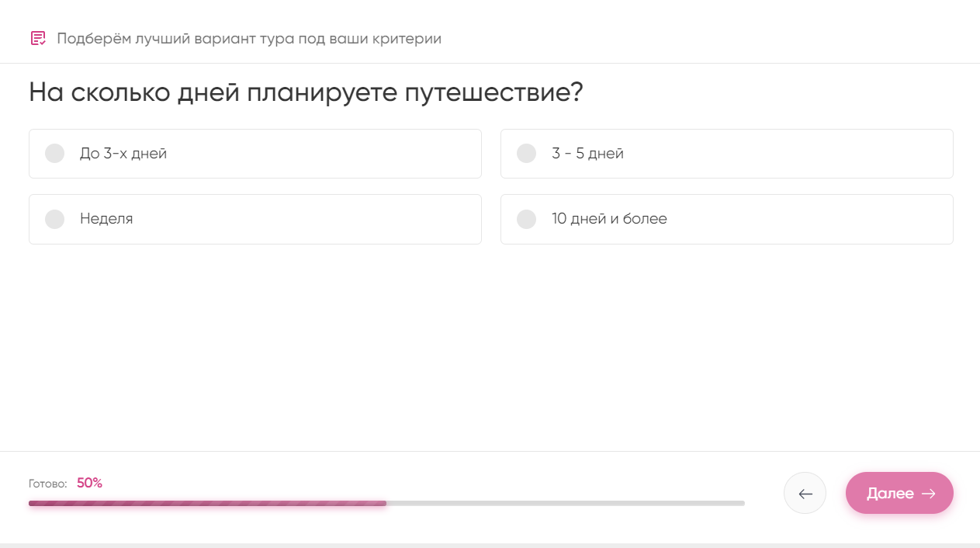The width and height of the screenshot is (980, 548).
Task: Click the right arrow inside the Далее button
Action: [x=928, y=494]
